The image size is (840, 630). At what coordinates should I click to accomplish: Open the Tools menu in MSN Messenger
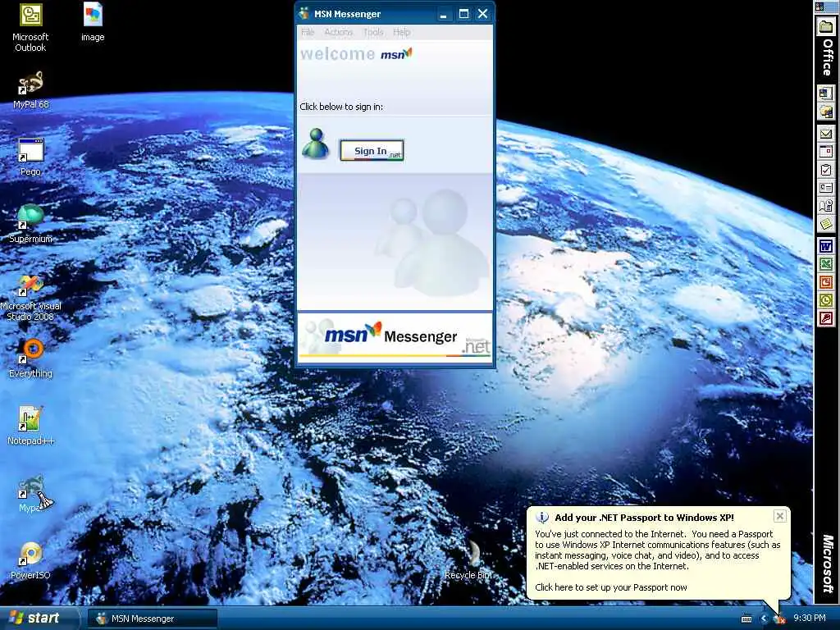pyautogui.click(x=373, y=32)
